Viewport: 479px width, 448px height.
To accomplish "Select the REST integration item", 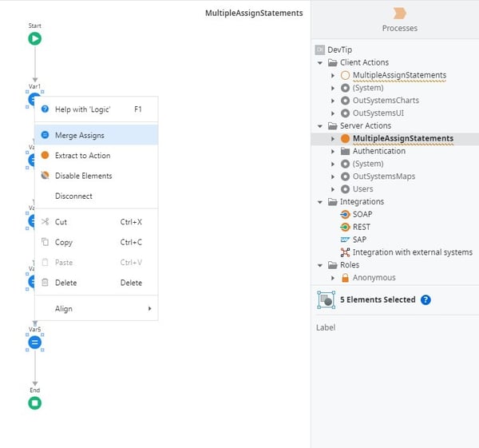I will [x=362, y=227].
